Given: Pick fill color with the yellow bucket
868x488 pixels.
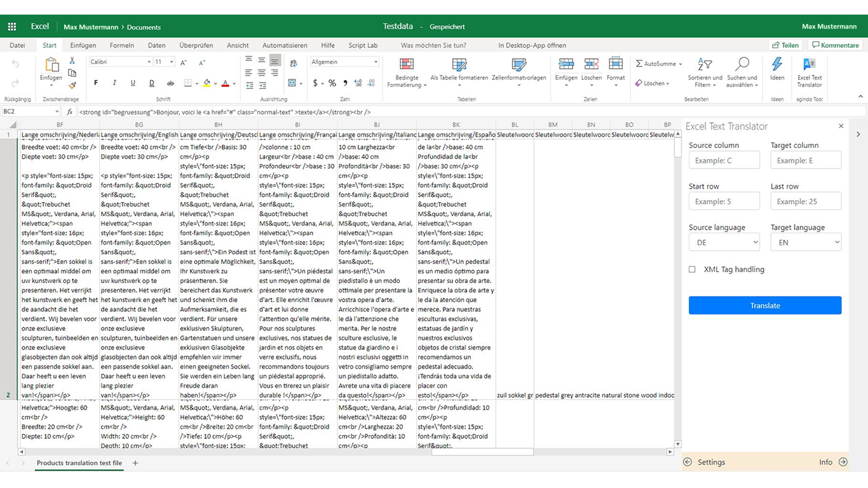Looking at the screenshot, I should [207, 83].
